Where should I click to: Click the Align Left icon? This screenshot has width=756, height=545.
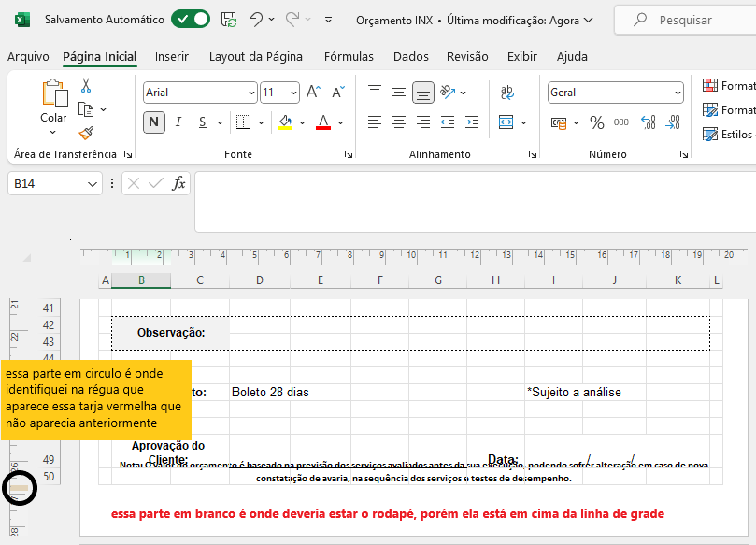(x=375, y=122)
